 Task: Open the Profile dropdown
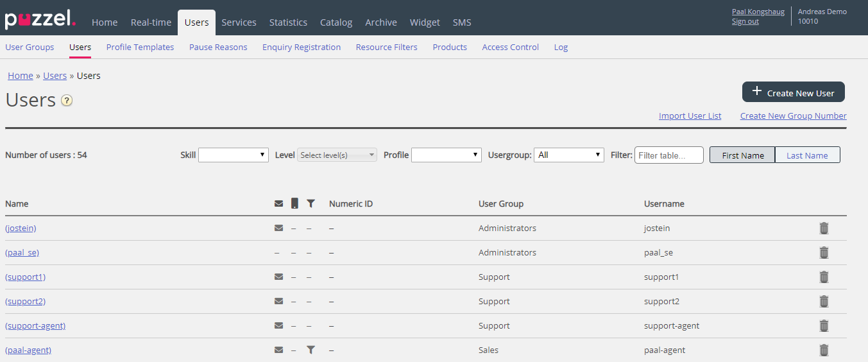446,155
